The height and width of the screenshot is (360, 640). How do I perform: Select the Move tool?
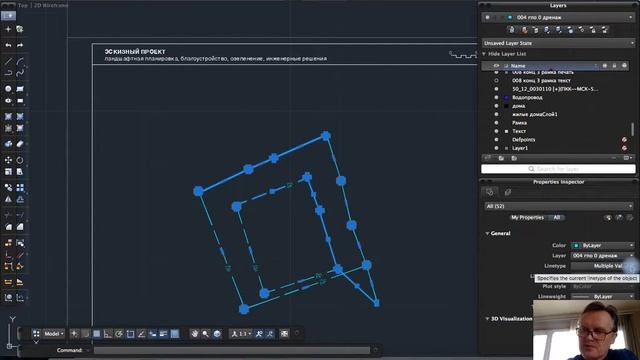[x=8, y=160]
